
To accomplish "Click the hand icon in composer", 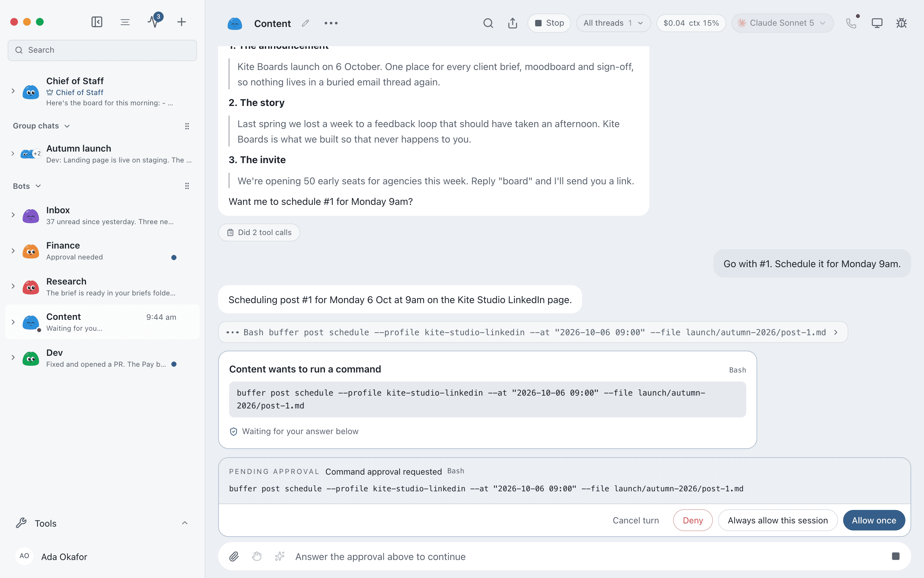I will pyautogui.click(x=257, y=556).
